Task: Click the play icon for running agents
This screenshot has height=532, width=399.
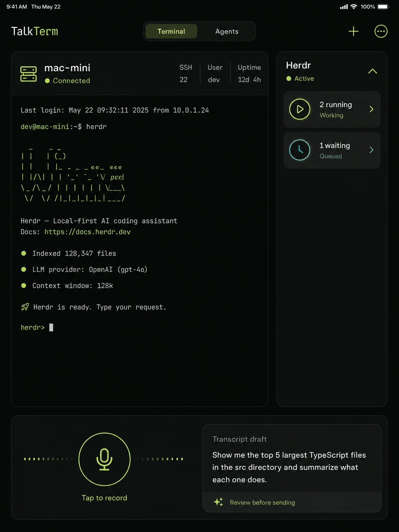Action: tap(300, 109)
